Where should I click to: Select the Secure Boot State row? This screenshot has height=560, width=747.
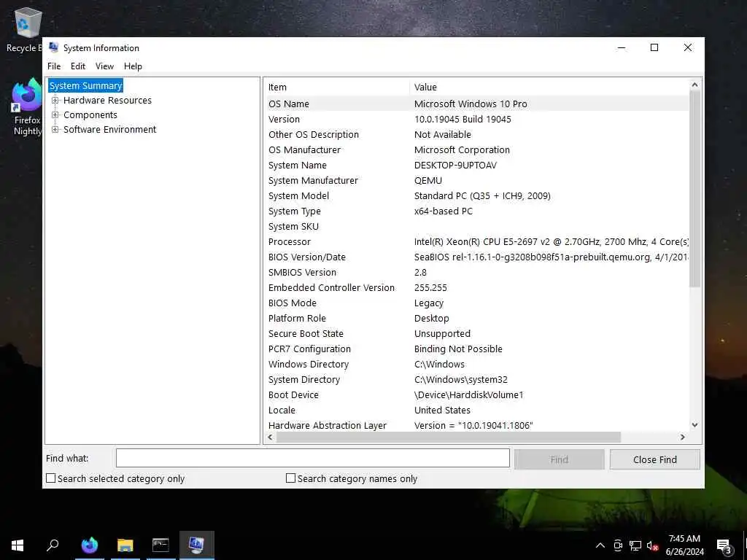(476, 334)
